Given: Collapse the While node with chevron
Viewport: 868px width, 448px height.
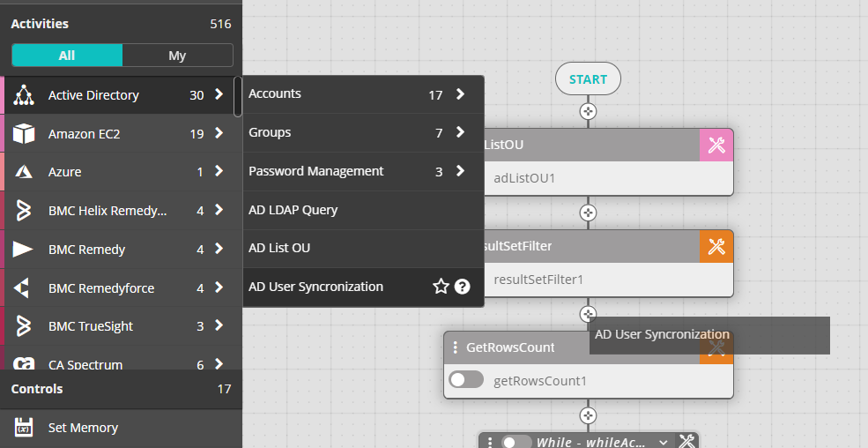Looking at the screenshot, I should 664,442.
